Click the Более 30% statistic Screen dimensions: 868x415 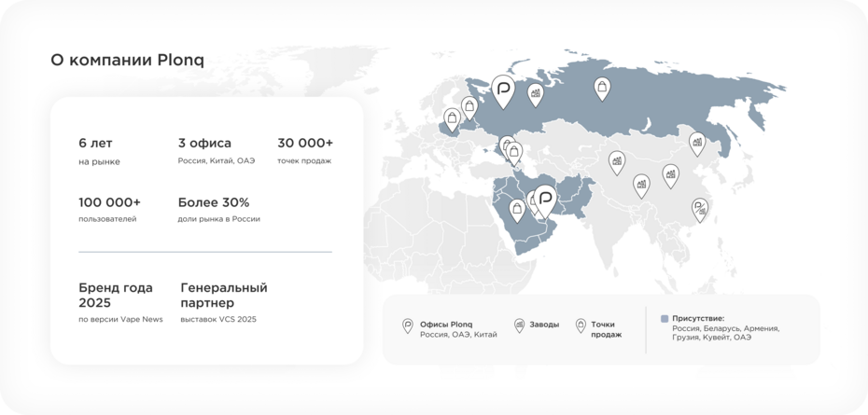pyautogui.click(x=214, y=202)
